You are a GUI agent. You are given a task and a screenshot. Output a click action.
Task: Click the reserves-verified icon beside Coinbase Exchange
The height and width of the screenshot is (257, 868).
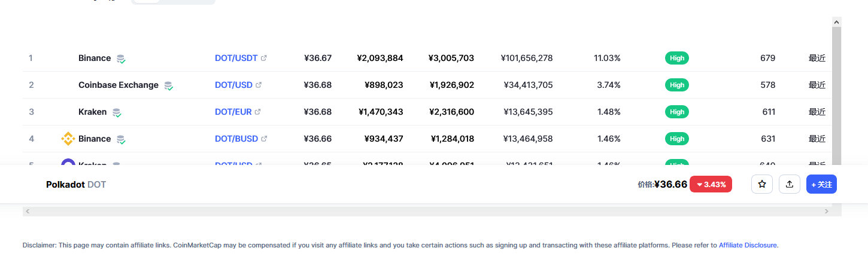point(169,85)
